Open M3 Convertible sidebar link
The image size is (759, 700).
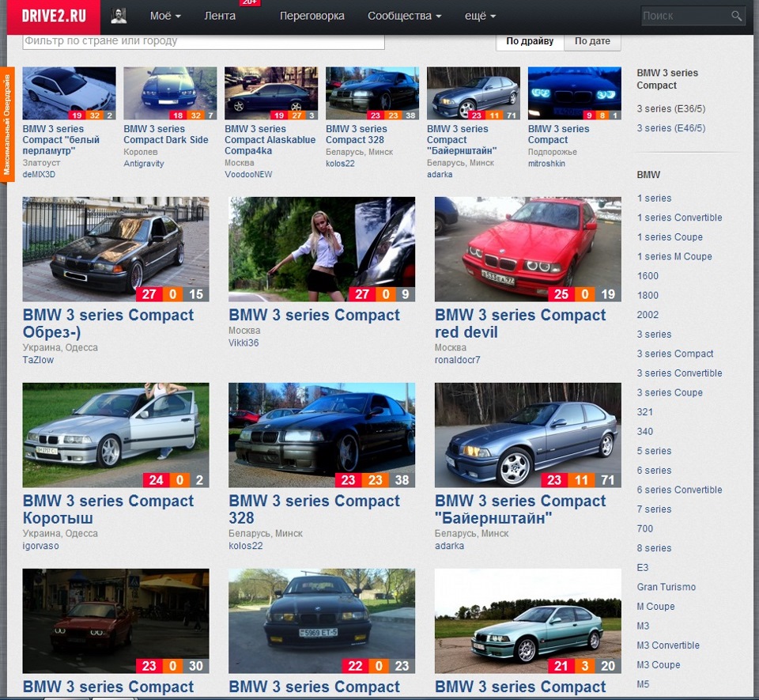tap(668, 645)
